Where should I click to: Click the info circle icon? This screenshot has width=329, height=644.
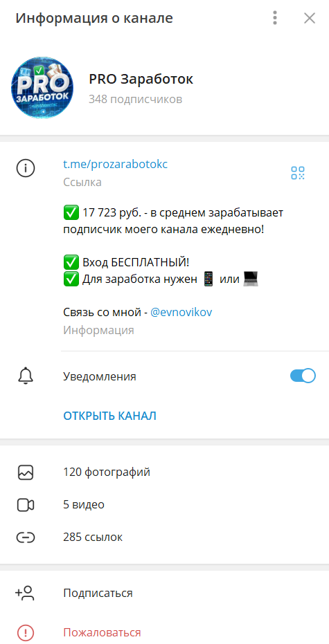pos(26,168)
